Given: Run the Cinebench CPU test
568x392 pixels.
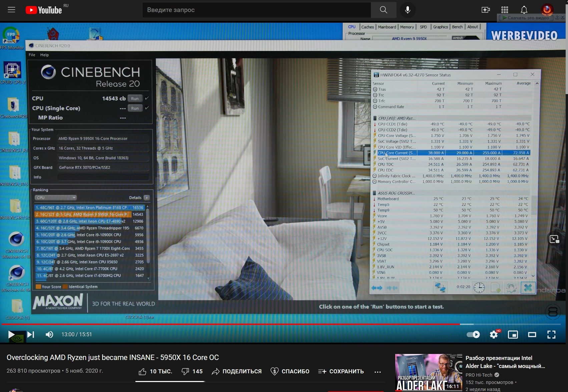Looking at the screenshot, I should coord(135,98).
